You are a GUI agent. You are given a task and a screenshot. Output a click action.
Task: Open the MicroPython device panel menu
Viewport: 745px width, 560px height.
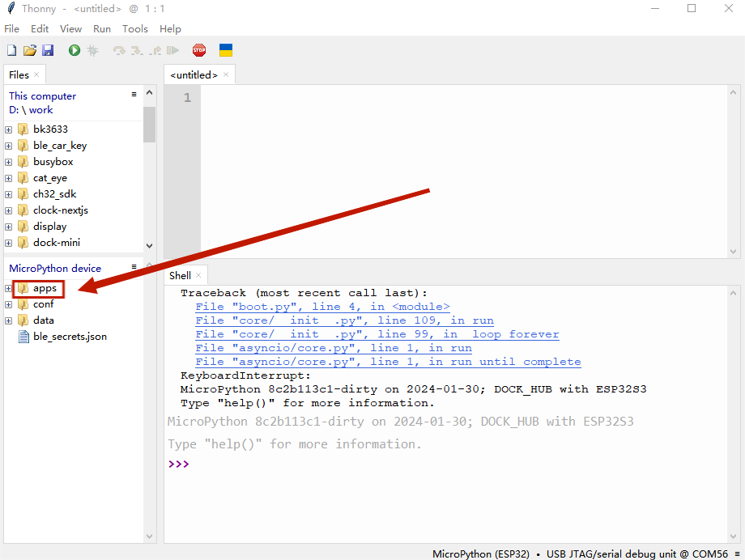pyautogui.click(x=134, y=267)
